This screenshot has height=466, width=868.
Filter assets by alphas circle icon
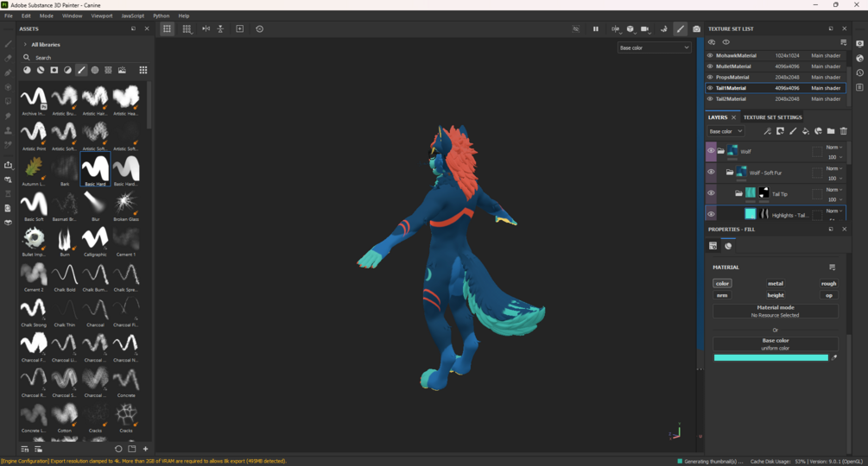click(x=95, y=70)
